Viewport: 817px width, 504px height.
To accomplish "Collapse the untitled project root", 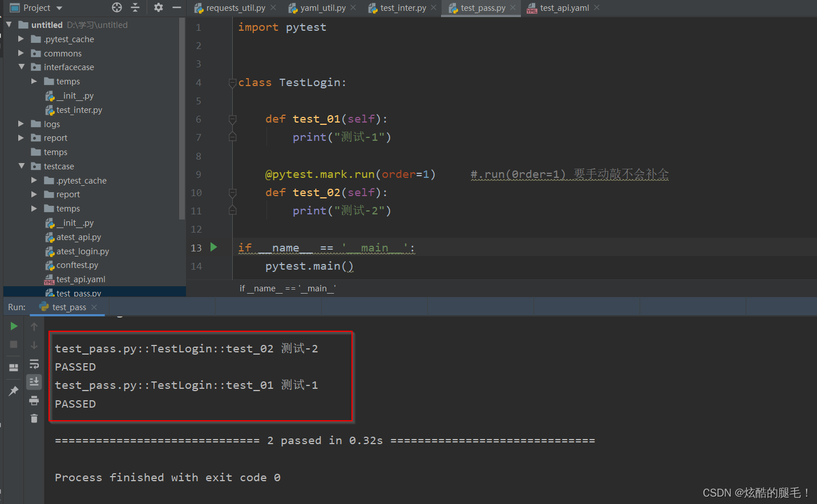I will 9,25.
